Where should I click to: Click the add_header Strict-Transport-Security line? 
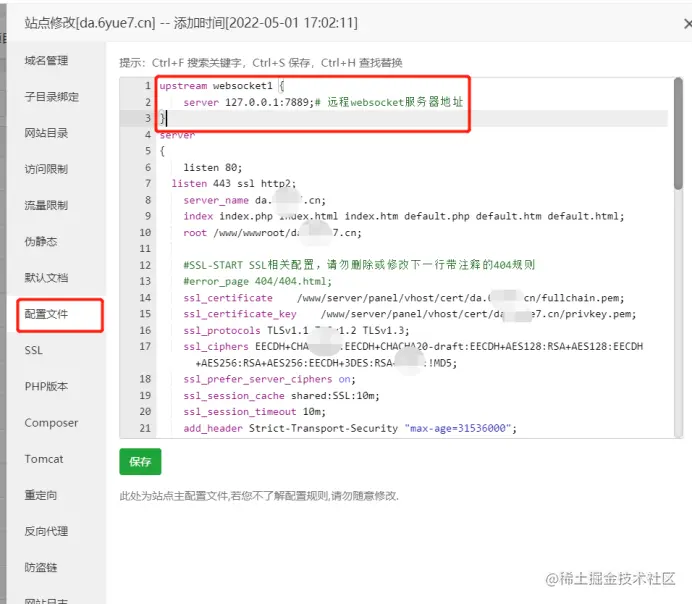350,428
